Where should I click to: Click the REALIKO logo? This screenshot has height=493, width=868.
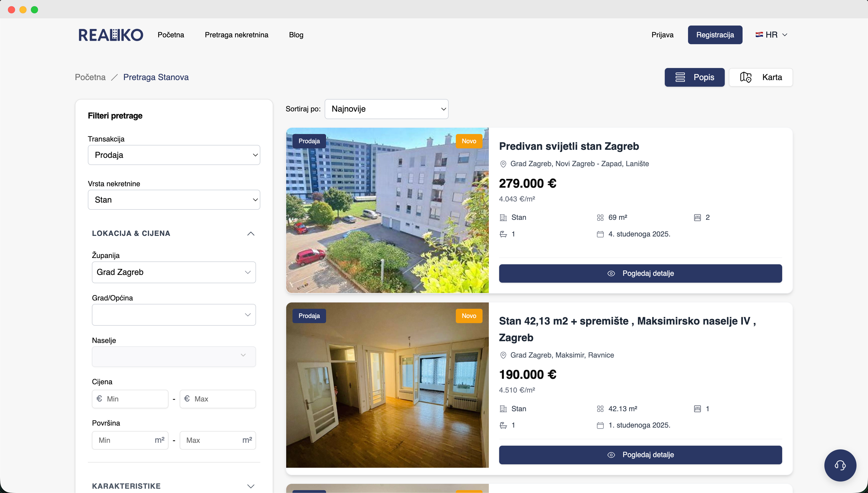111,35
